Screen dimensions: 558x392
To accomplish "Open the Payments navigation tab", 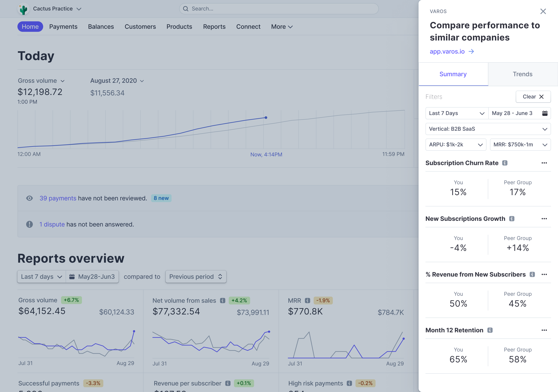I will click(x=63, y=27).
